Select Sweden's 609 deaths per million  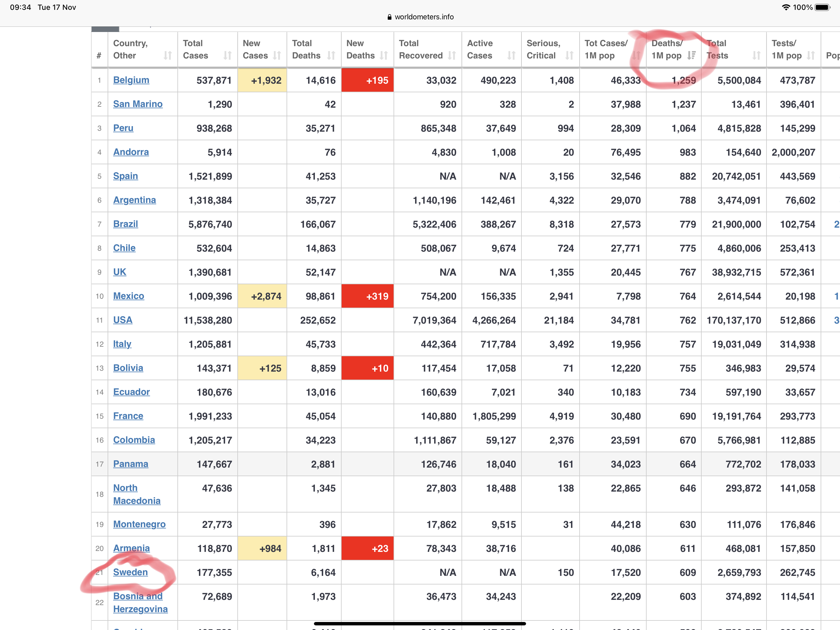click(x=688, y=572)
